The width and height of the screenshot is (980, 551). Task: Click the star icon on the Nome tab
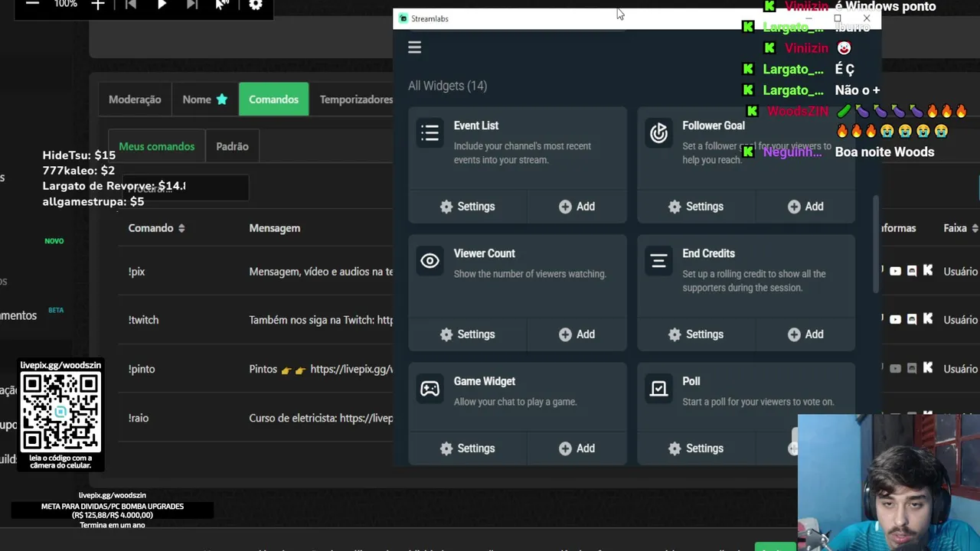click(221, 99)
